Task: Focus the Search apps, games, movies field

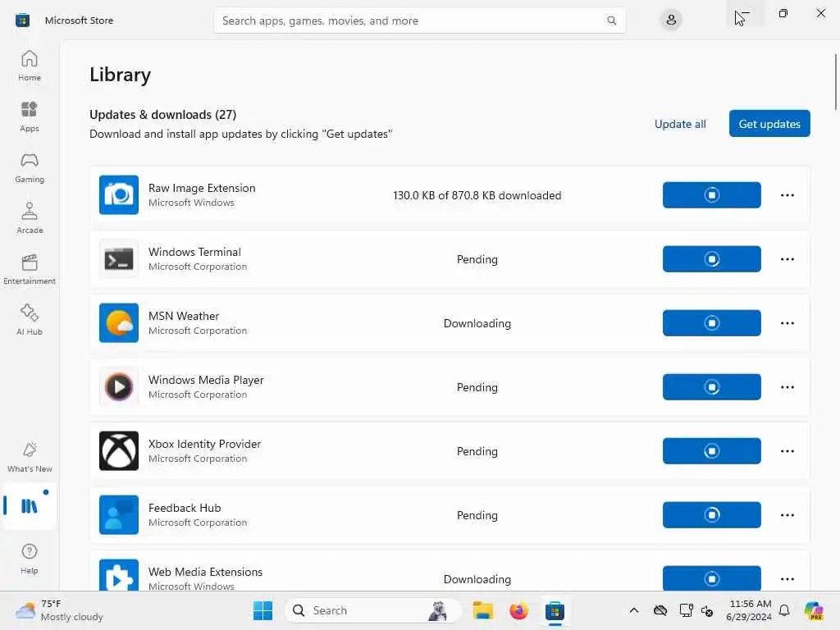Action: click(419, 21)
